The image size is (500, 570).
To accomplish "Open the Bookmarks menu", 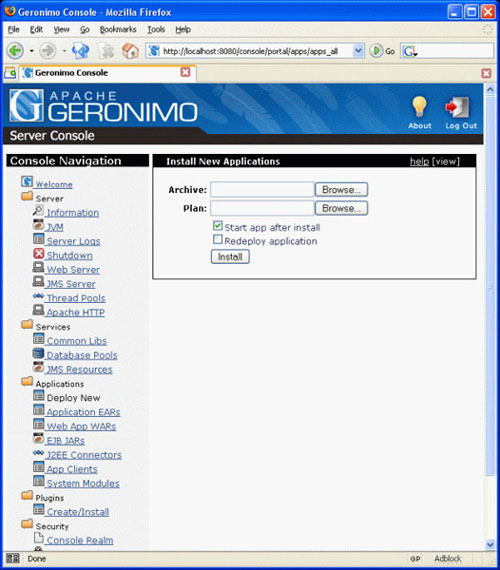I will [x=118, y=29].
